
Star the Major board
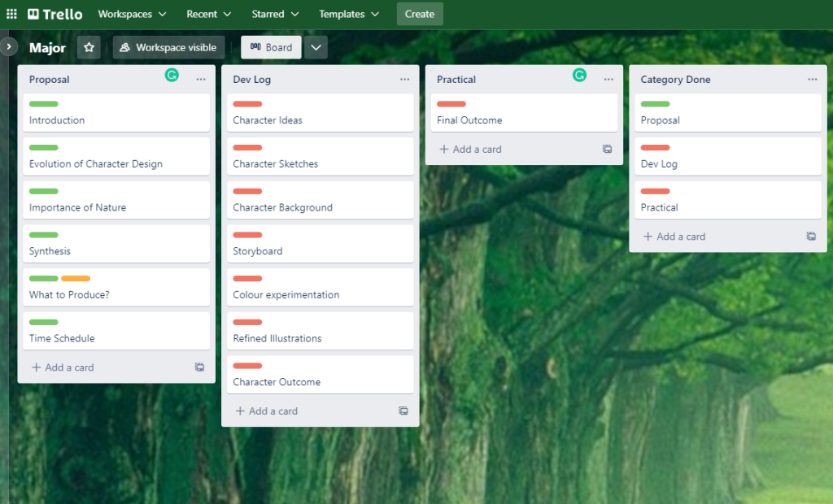(x=89, y=47)
